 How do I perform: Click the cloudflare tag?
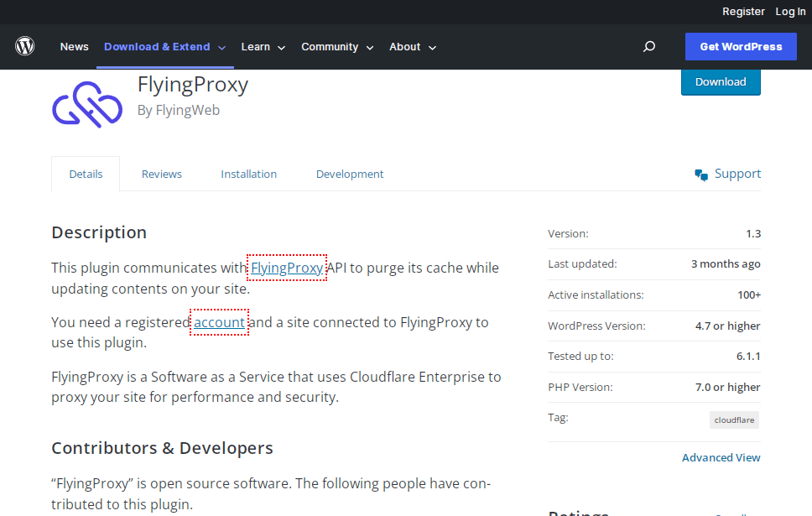coord(734,420)
